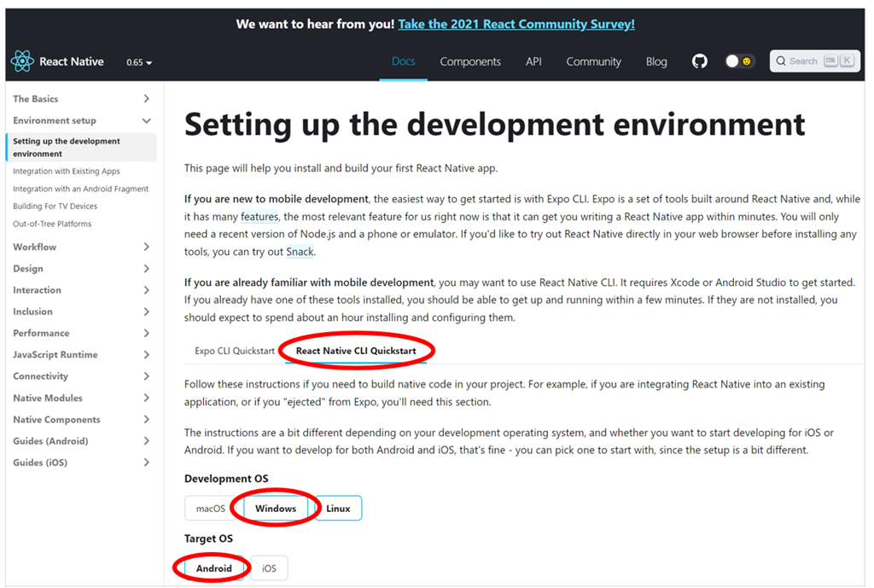874x588 pixels.
Task: Switch to the Expo CLI Quickstart tab
Action: (x=234, y=349)
